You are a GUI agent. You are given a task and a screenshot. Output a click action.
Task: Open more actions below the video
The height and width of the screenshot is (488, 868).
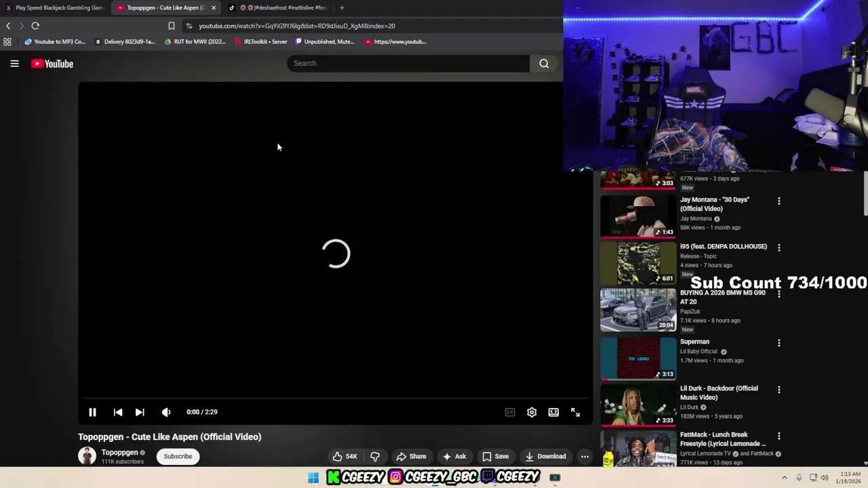[585, 456]
